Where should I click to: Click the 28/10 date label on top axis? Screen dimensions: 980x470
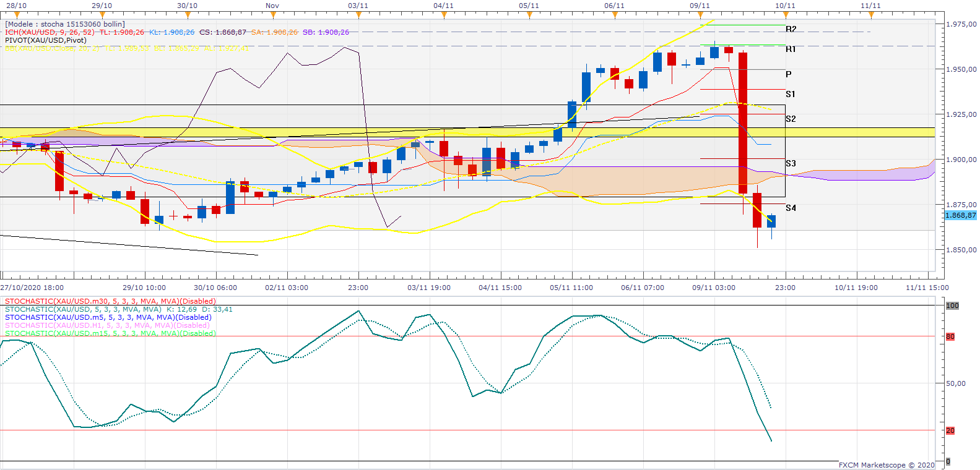(17, 6)
